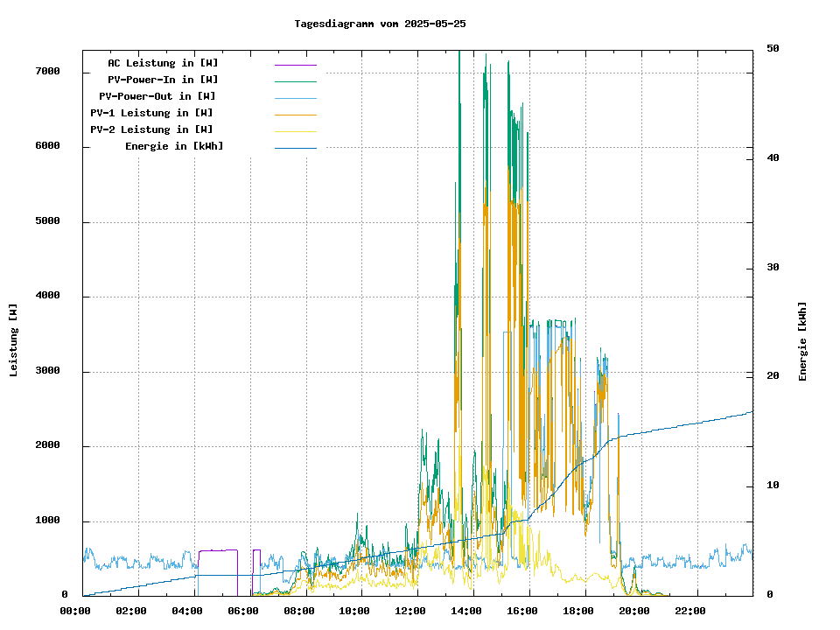Viewport: 840px width, 630px height.
Task: Click the yellow line sample beside PV-2 Leistung
Action: (295, 131)
